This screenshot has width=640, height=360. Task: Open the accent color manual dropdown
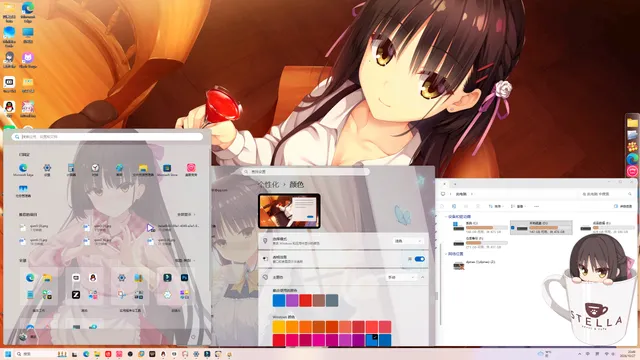(x=400, y=277)
